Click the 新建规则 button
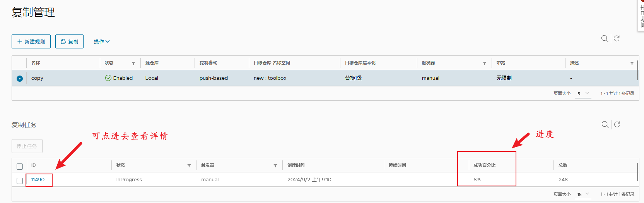Image resolution: width=644 pixels, height=203 pixels. [31, 41]
